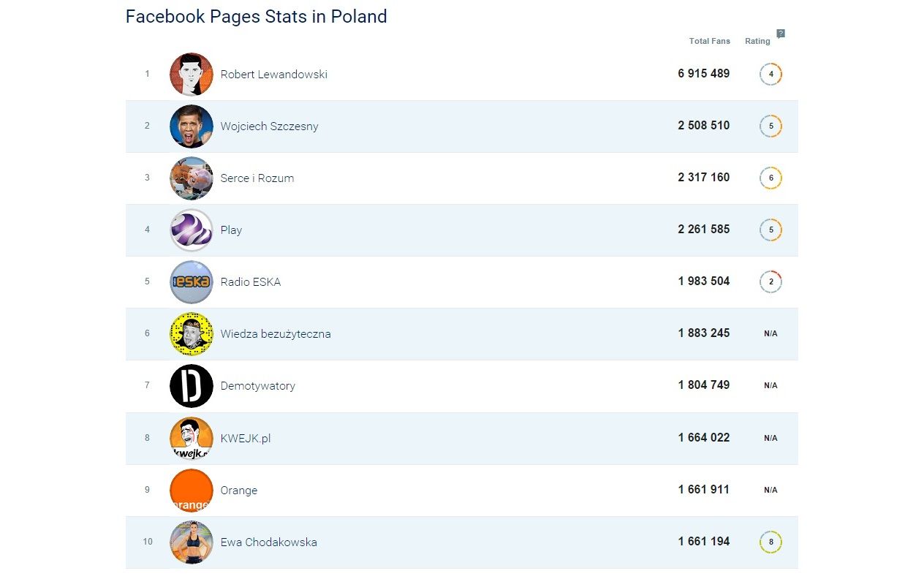Click the Serce i Rozum avatar

click(x=192, y=178)
